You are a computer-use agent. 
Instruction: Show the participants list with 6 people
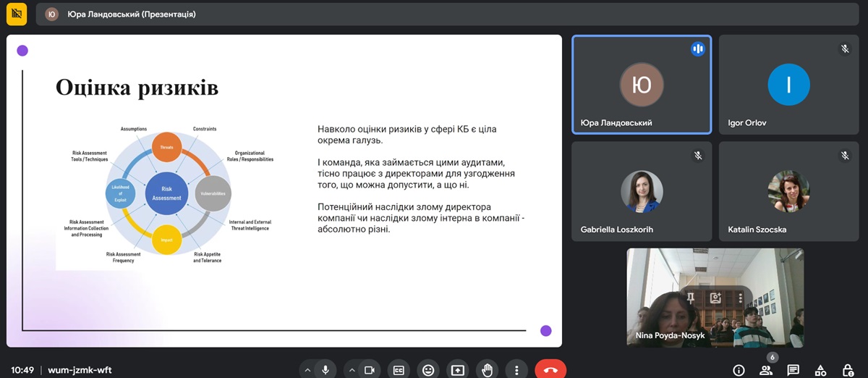pyautogui.click(x=765, y=370)
